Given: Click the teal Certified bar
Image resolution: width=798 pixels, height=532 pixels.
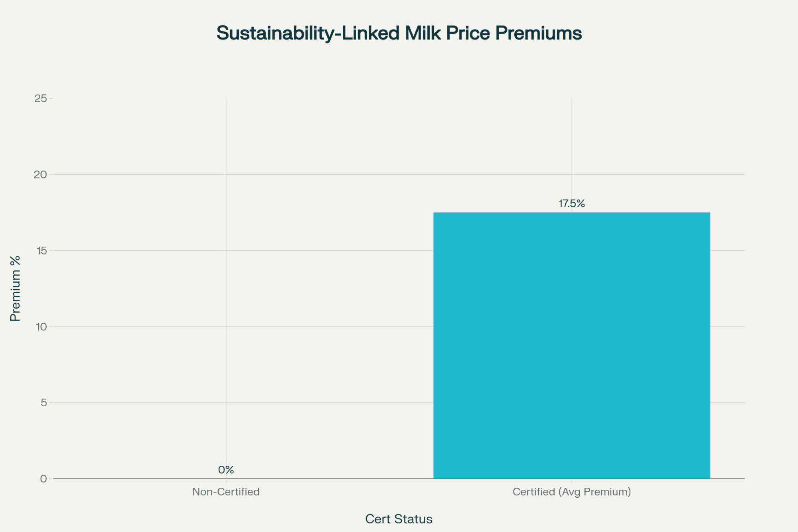Looking at the screenshot, I should (571, 345).
